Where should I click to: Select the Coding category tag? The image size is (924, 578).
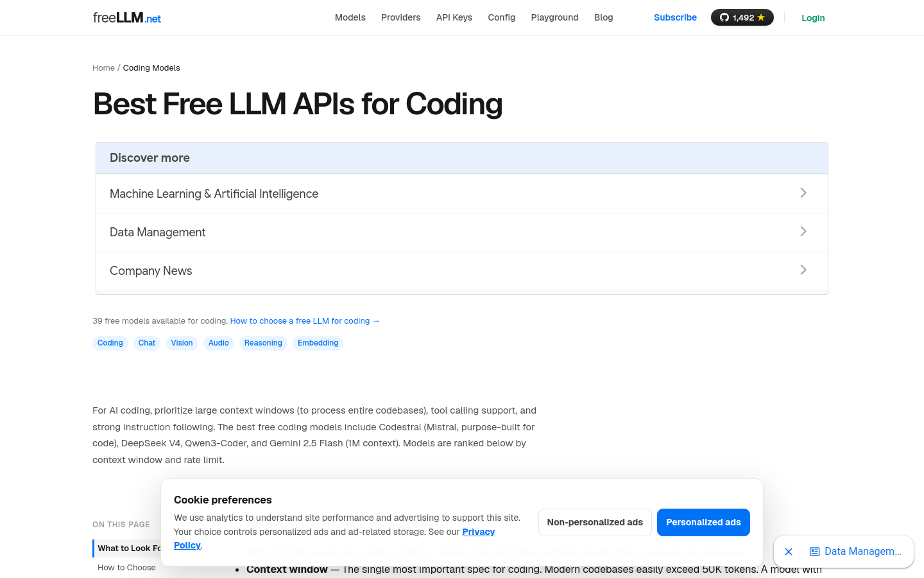[110, 343]
